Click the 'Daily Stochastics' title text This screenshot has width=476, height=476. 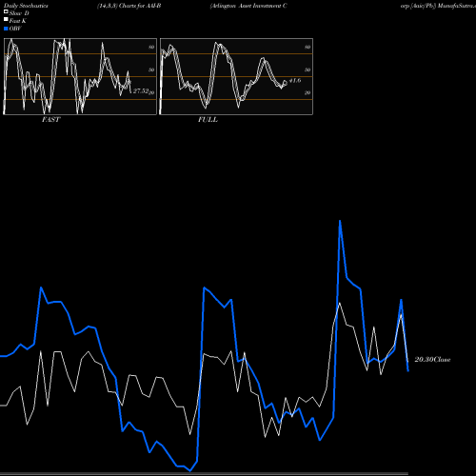click(x=26, y=6)
